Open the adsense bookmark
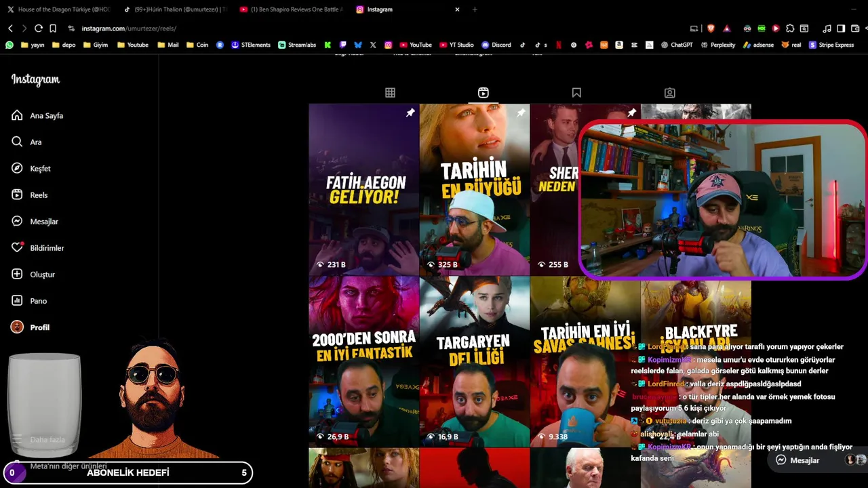This screenshot has width=868, height=488. click(758, 45)
